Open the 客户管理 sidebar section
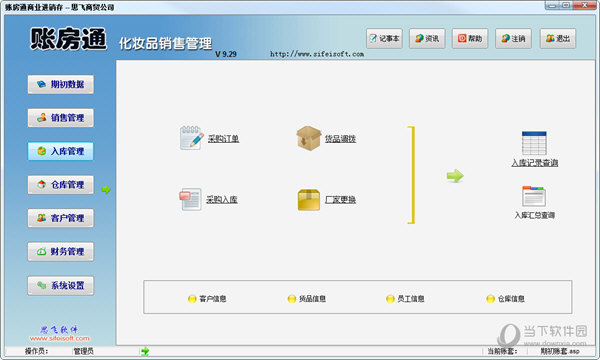The width and height of the screenshot is (600, 360). 60,218
